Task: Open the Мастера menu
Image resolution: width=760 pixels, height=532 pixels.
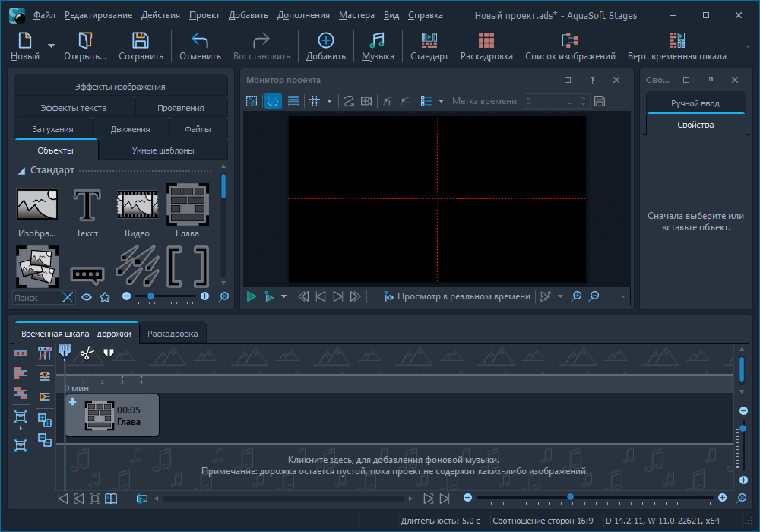Action: coord(356,14)
